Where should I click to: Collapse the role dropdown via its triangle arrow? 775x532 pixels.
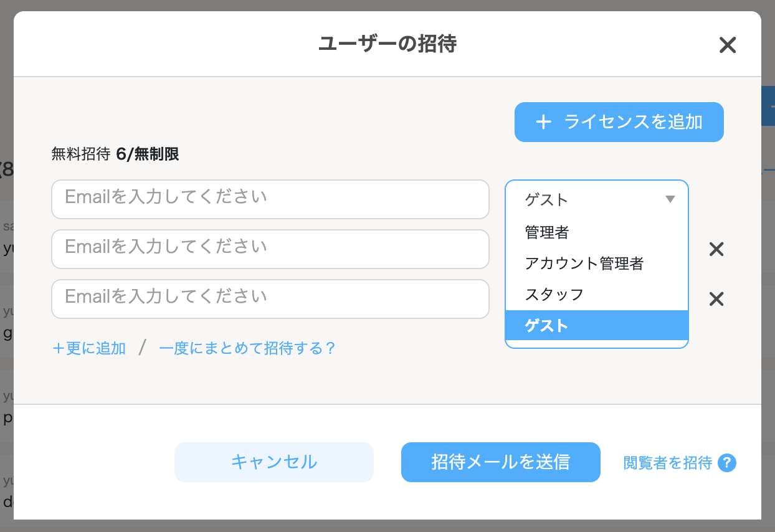[670, 199]
